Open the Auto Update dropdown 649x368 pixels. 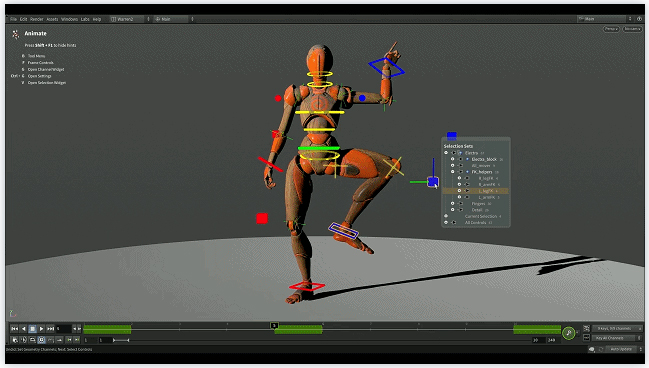624,349
